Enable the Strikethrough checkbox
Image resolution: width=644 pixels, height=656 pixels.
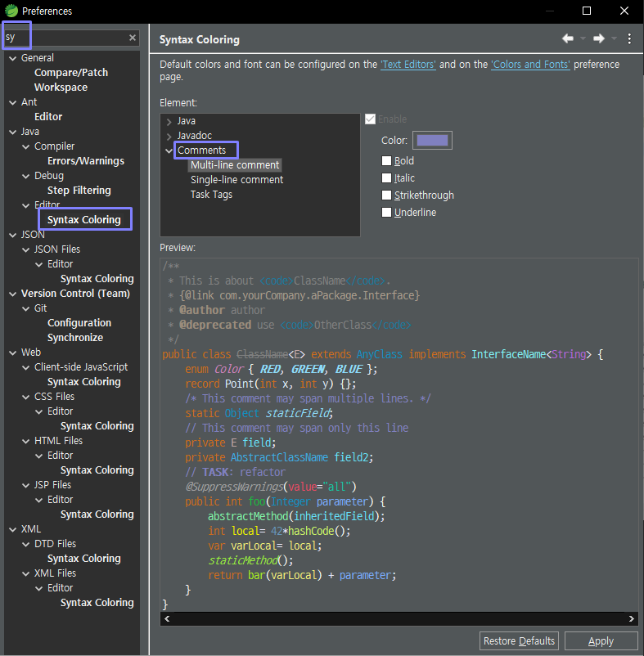(x=386, y=195)
